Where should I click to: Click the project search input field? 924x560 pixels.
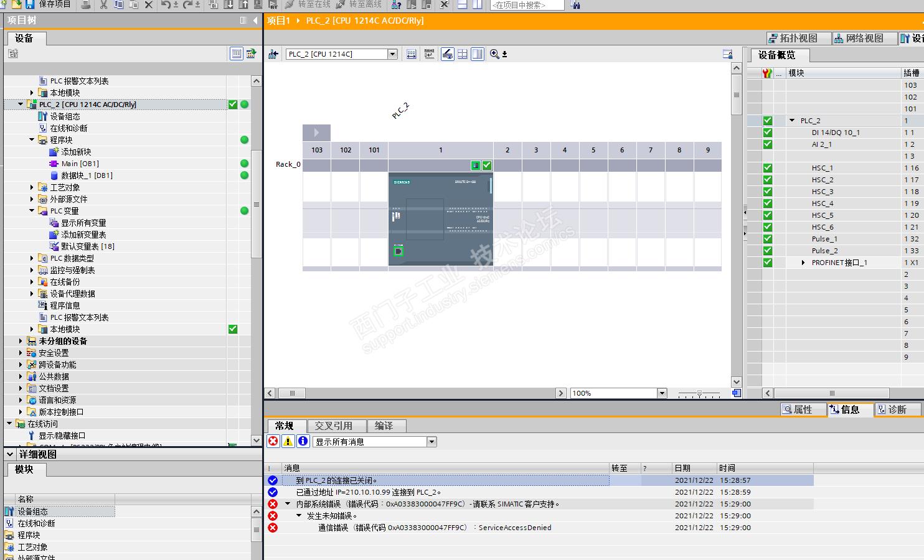(527, 5)
